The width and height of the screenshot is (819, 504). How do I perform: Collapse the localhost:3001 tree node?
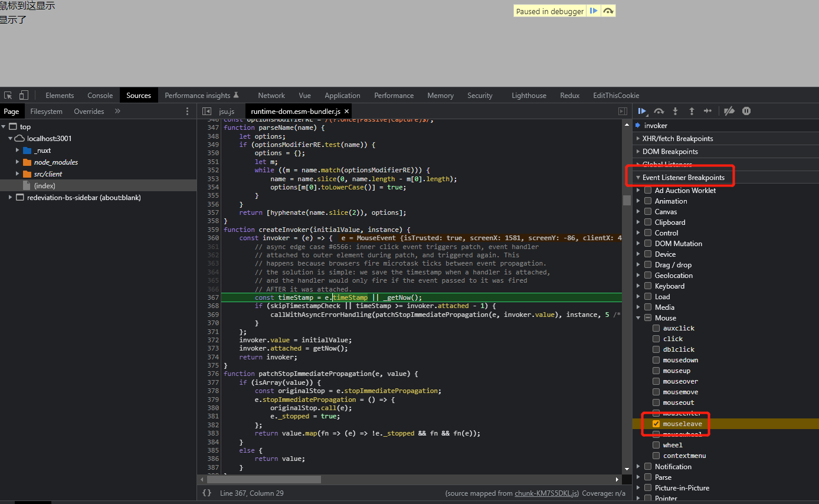click(x=10, y=139)
